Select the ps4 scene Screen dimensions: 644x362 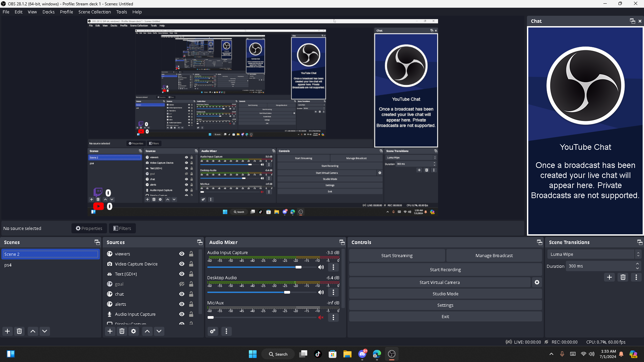point(50,265)
